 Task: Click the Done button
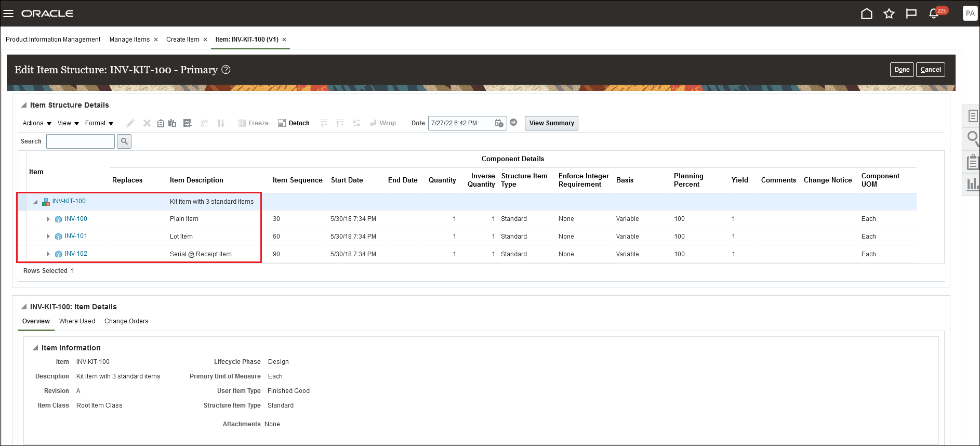902,70
